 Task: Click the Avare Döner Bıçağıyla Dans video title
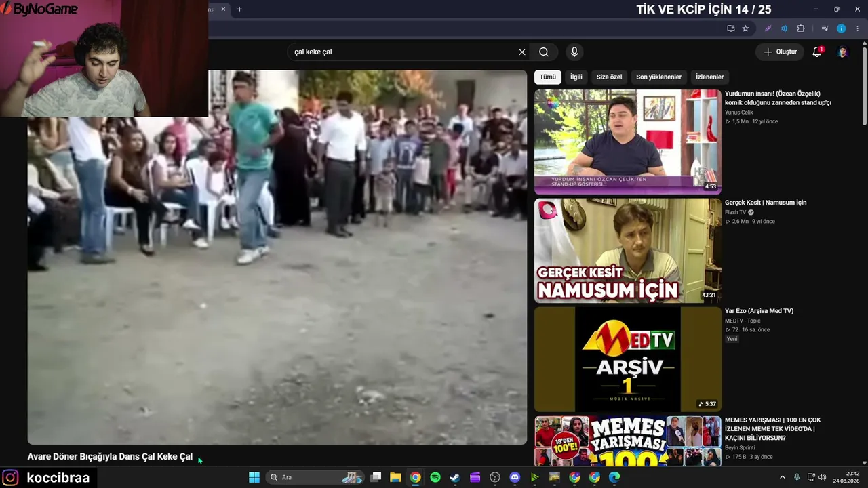click(110, 457)
